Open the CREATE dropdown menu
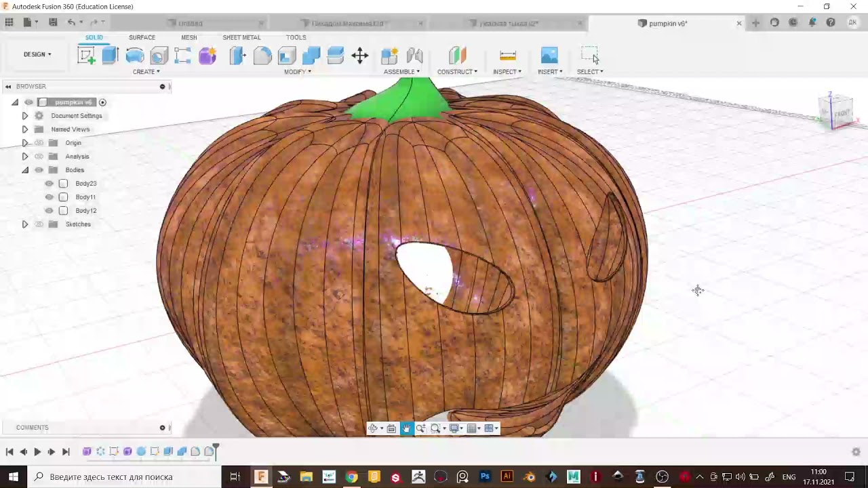868x488 pixels. click(146, 72)
